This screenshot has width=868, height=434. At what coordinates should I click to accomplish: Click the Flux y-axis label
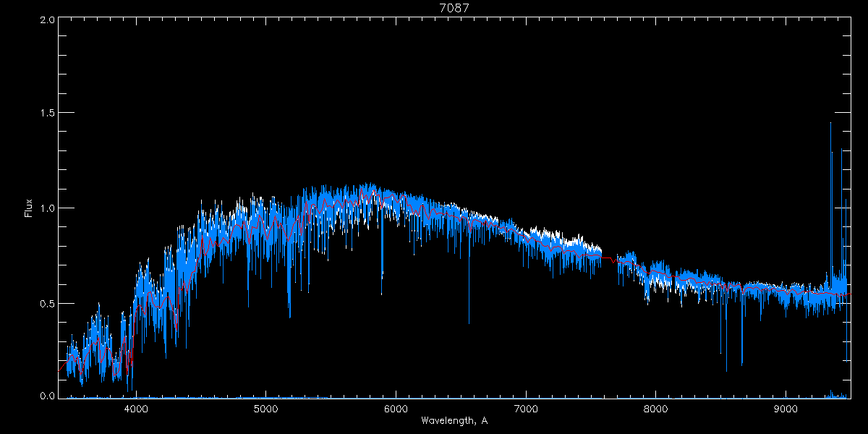click(29, 208)
